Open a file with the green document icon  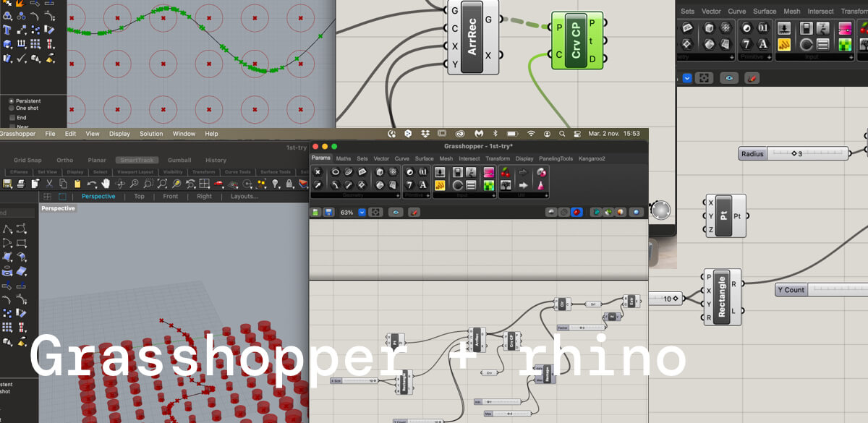click(315, 213)
